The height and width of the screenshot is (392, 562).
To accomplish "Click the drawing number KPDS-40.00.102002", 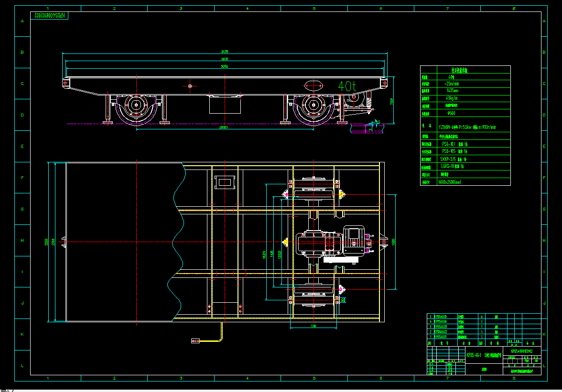I will pos(521,351).
